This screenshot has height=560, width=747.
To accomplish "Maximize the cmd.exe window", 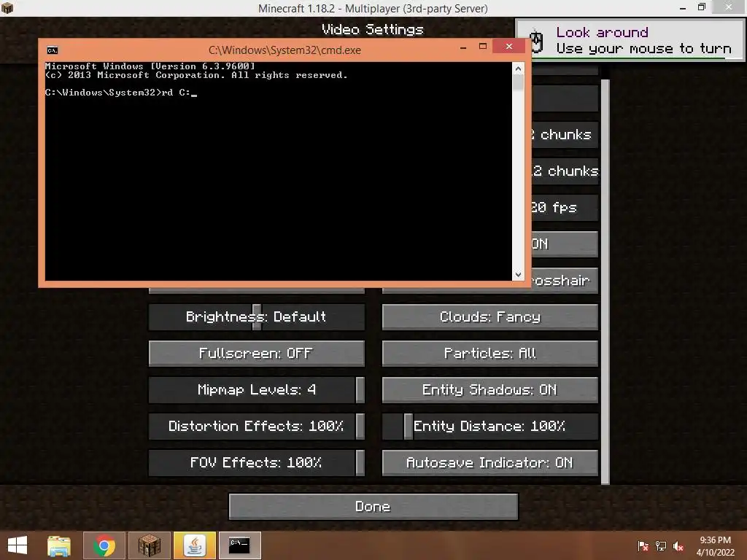I will 483,47.
